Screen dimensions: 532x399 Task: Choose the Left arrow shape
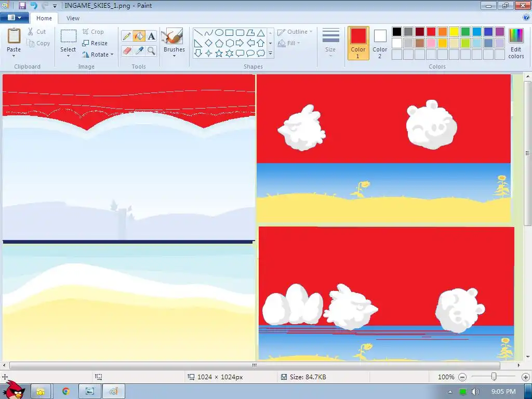tap(250, 43)
